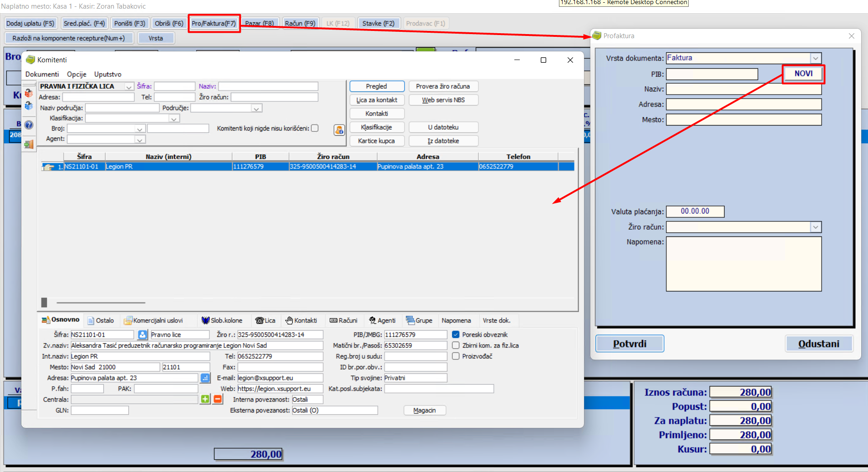868x472 pixels.
Task: Open the Opcije menu
Action: pos(76,74)
